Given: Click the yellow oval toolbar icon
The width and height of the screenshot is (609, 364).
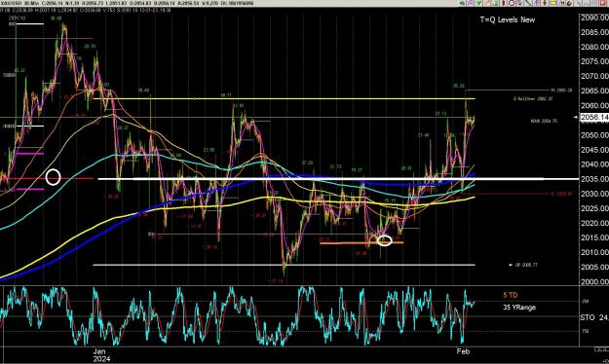Looking at the screenshot, I should pyautogui.click(x=552, y=3).
